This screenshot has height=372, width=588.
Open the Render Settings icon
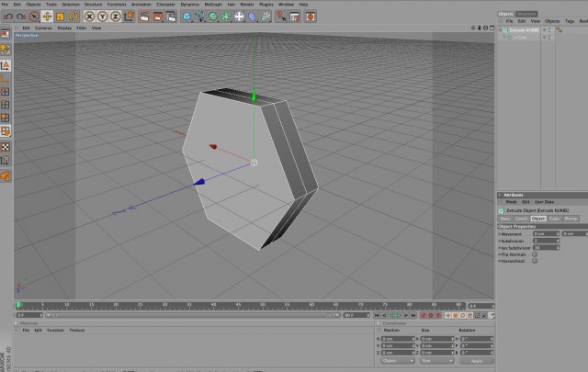coord(171,17)
